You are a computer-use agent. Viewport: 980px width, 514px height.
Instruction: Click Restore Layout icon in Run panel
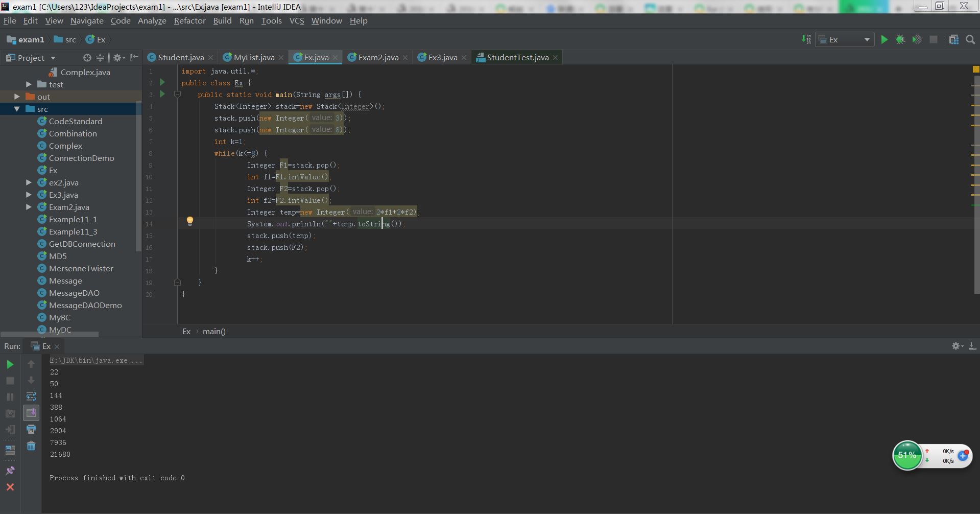[x=10, y=450]
